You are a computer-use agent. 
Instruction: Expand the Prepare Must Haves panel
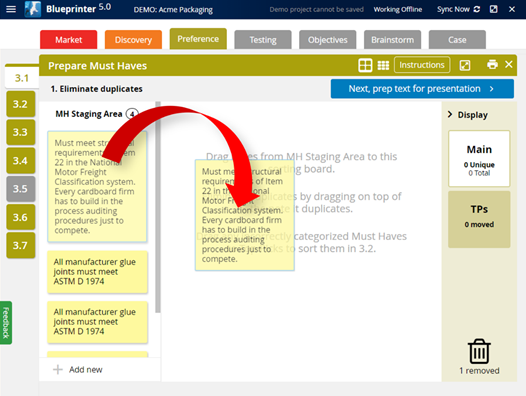tap(465, 65)
